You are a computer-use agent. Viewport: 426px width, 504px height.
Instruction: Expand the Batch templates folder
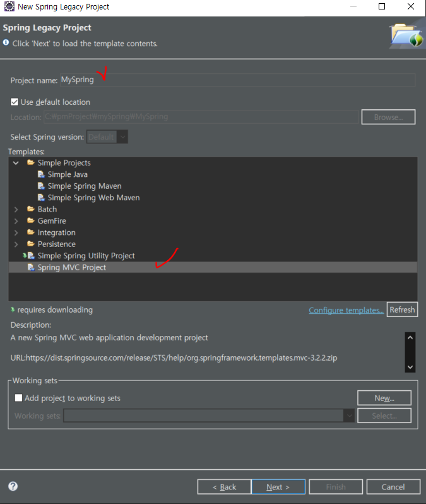tap(16, 210)
